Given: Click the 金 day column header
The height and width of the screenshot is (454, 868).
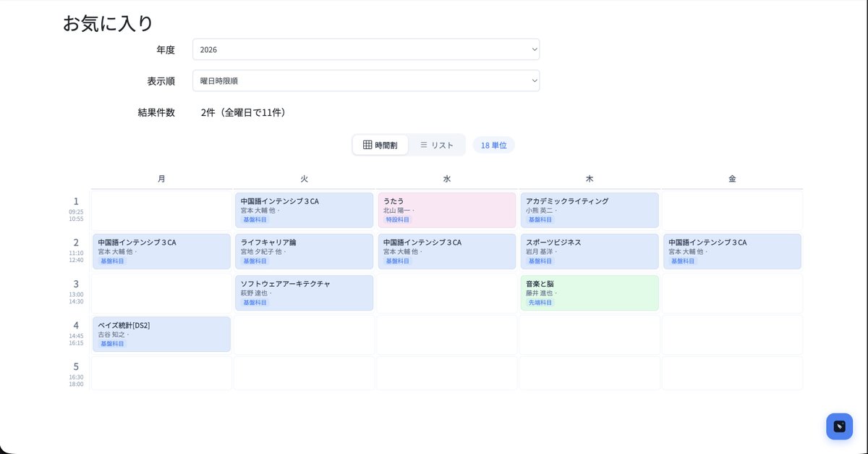Looking at the screenshot, I should point(732,178).
